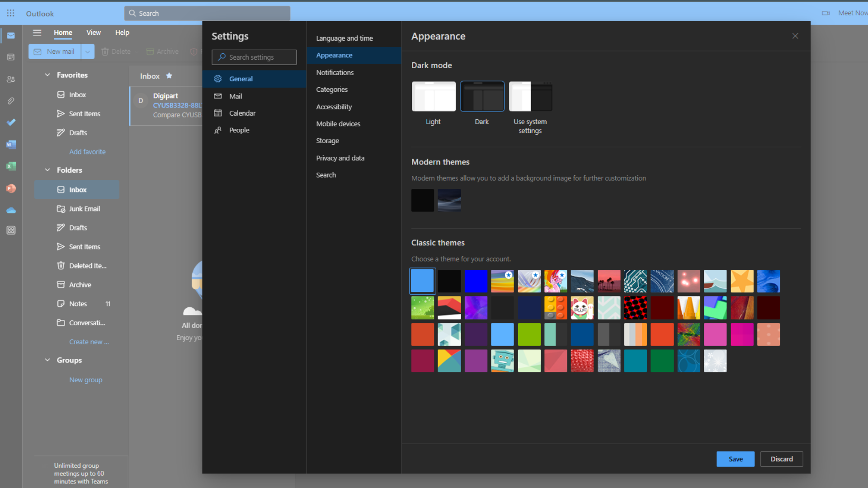Open New mail dropdown arrow
This screenshot has height=488, width=868.
click(88, 52)
